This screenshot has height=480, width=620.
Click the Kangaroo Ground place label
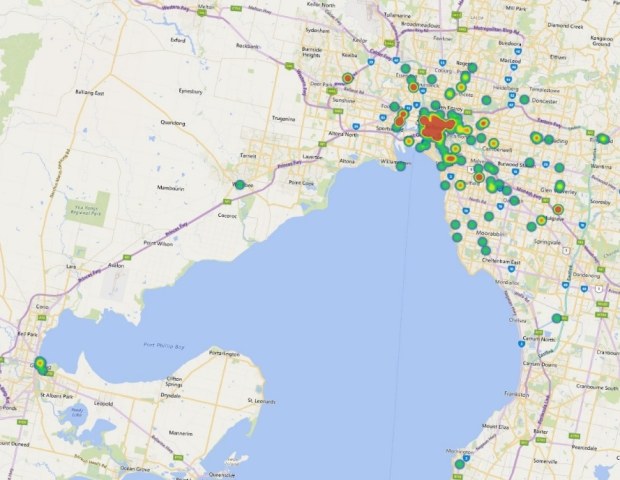click(601, 41)
